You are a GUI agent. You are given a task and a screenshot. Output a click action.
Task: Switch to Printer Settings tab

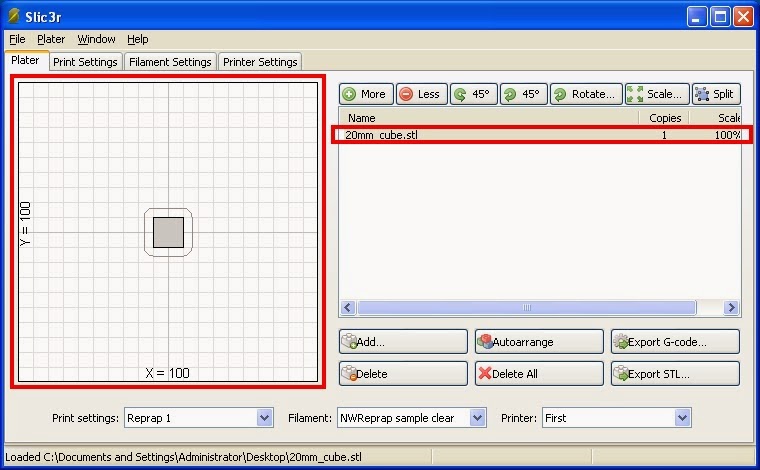click(x=260, y=62)
